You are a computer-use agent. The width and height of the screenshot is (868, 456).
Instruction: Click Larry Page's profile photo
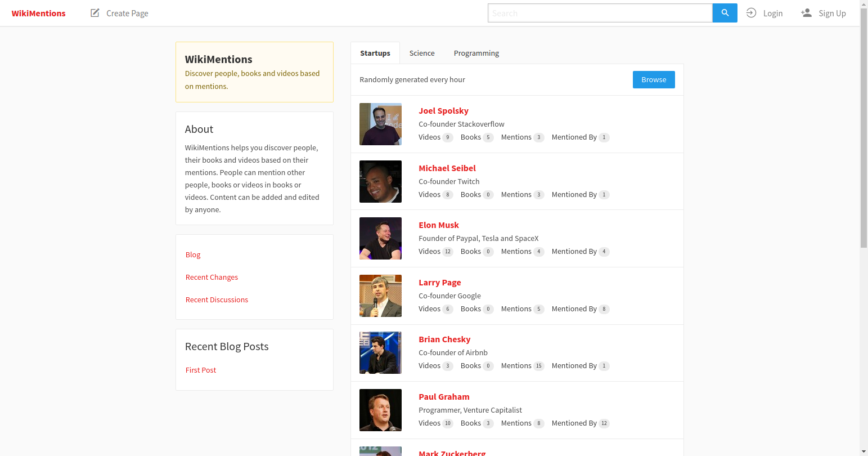(x=380, y=296)
